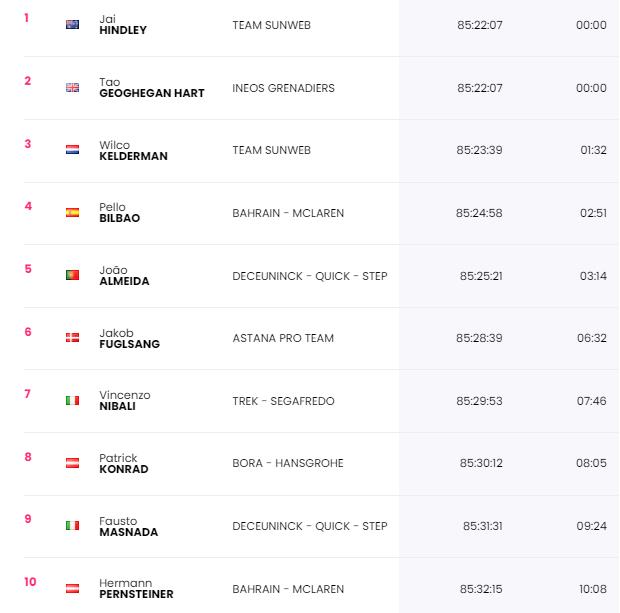Click the ASTANA PRO TEAM team name
This screenshot has height=613, width=620.
(x=283, y=338)
